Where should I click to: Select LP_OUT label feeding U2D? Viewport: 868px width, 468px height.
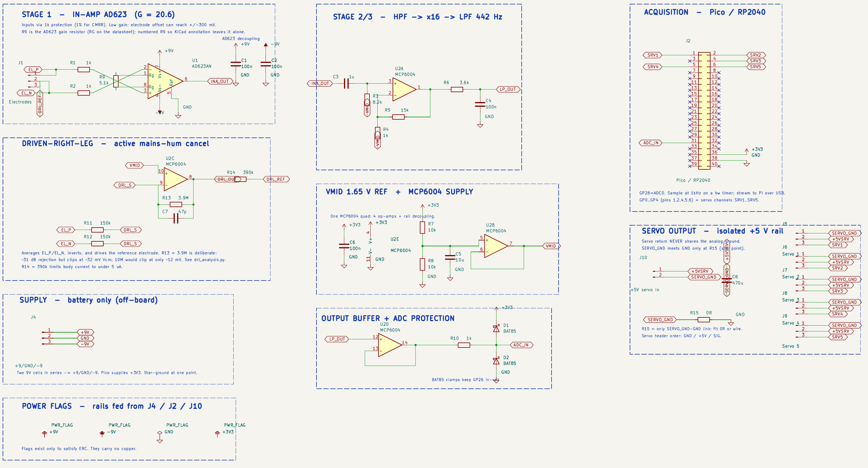pyautogui.click(x=337, y=339)
